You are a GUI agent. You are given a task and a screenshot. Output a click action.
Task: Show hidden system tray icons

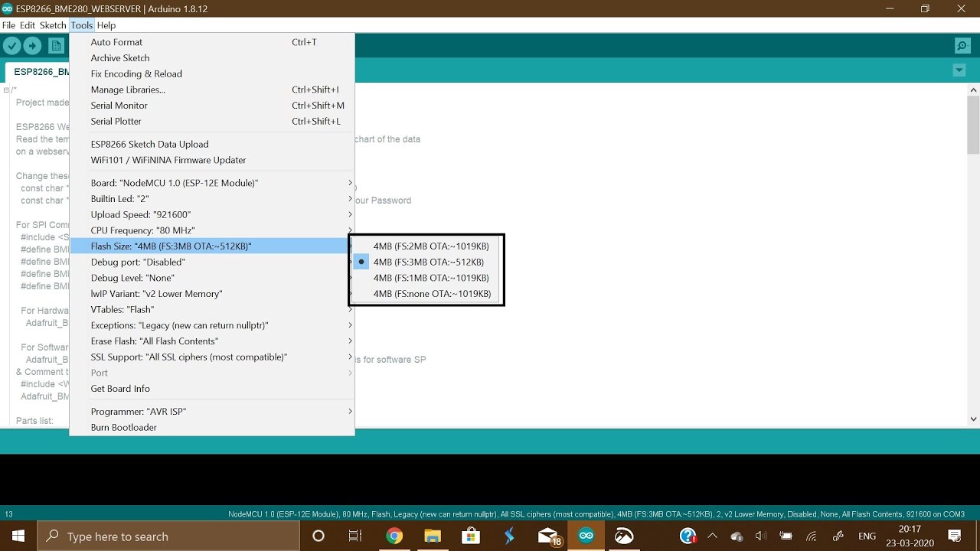[713, 536]
